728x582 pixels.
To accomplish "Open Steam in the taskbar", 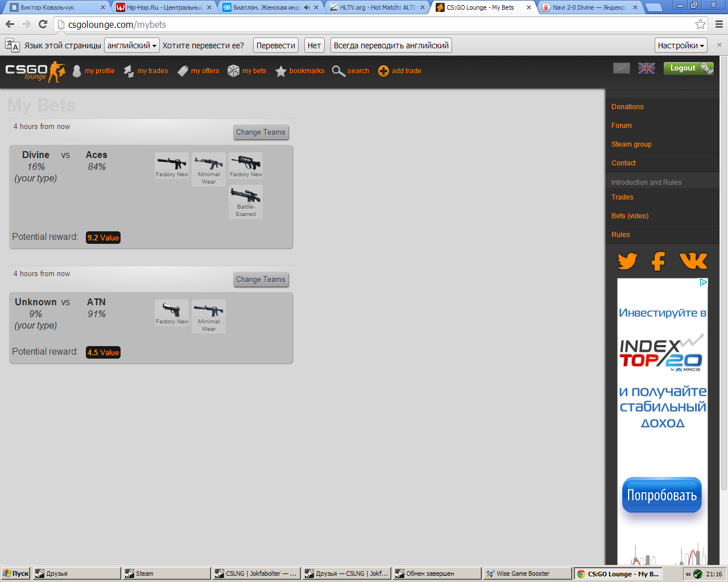I will click(167, 573).
